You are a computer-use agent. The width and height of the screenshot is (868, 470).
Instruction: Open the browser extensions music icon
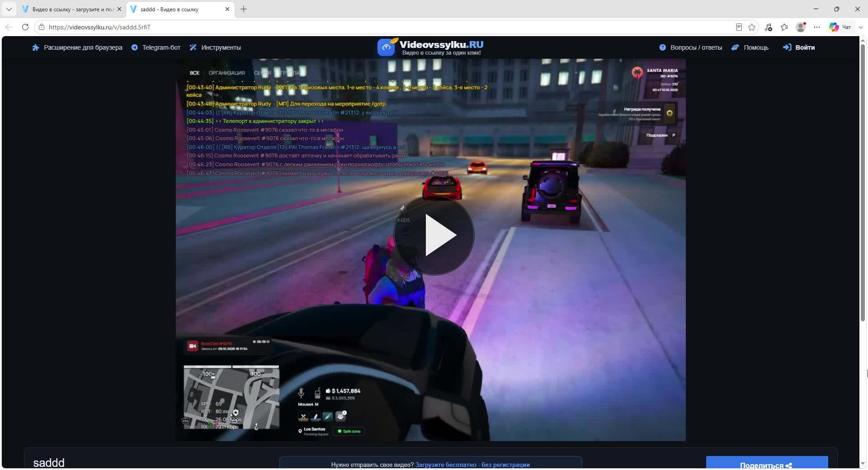point(768,27)
